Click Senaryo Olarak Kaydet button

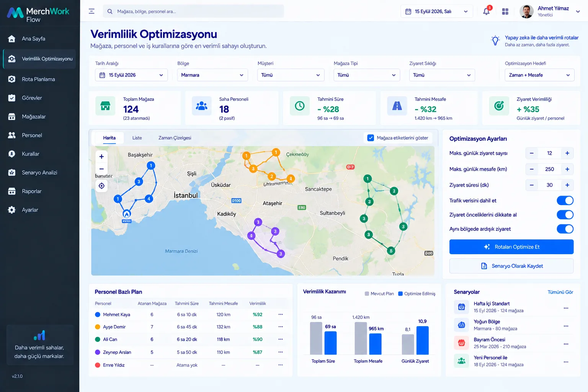(x=511, y=266)
